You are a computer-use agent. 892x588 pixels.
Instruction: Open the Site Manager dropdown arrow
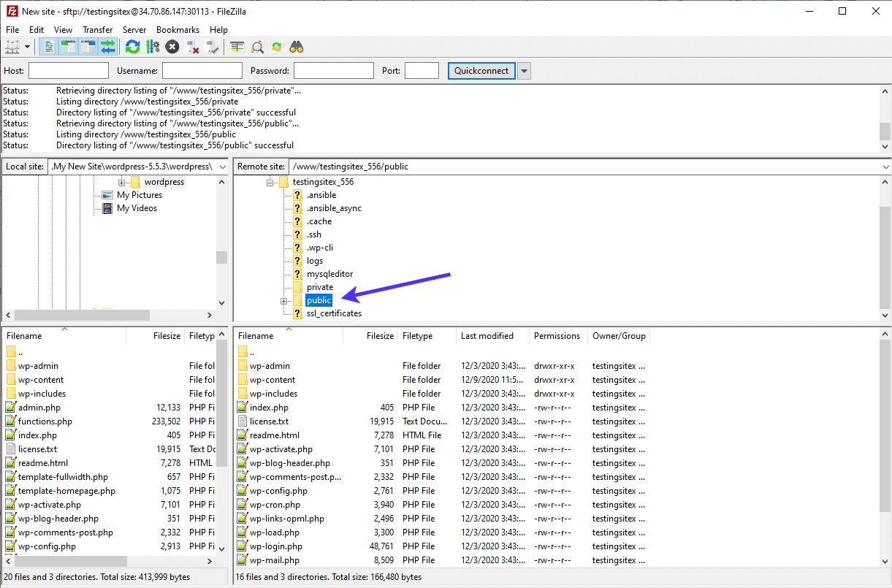tap(28, 46)
